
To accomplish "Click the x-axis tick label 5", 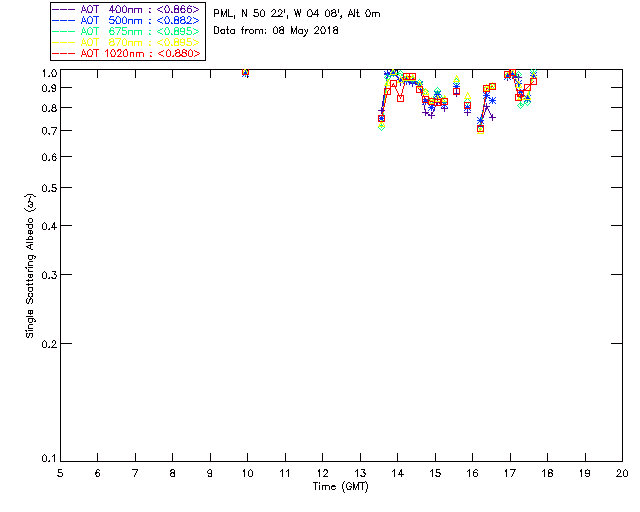I will 60,472.
